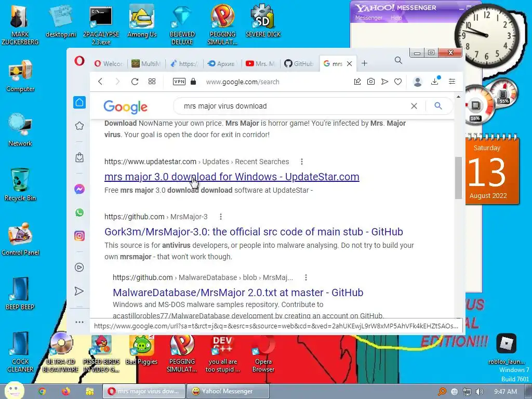Screen dimensions: 532x399
Task: Open Speed Dial start page grid
Action: tap(152, 82)
